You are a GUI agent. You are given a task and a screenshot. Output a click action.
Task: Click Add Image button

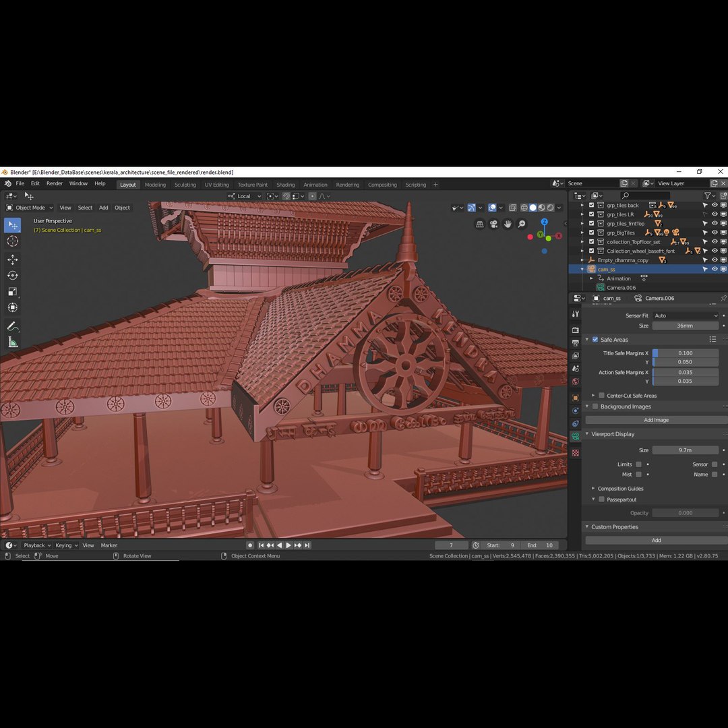pyautogui.click(x=656, y=420)
